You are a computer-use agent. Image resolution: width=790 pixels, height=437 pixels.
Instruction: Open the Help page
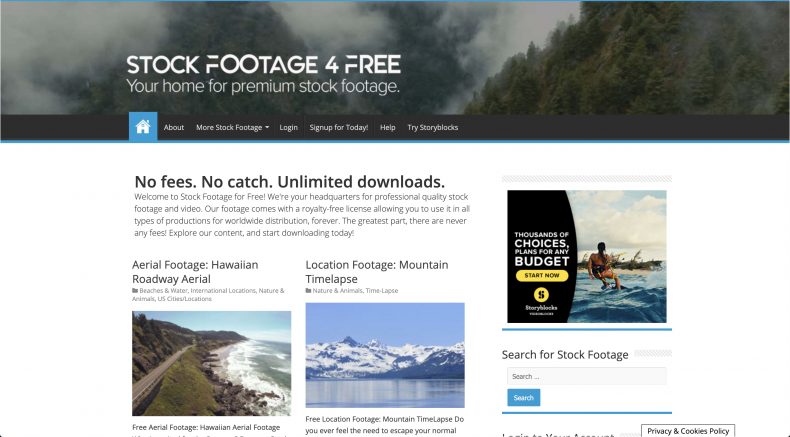(387, 128)
